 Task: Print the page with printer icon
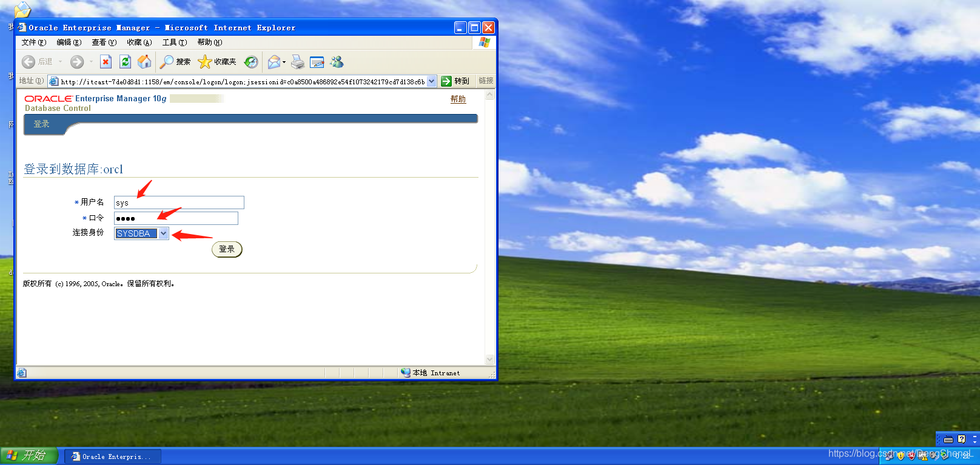click(x=298, y=62)
